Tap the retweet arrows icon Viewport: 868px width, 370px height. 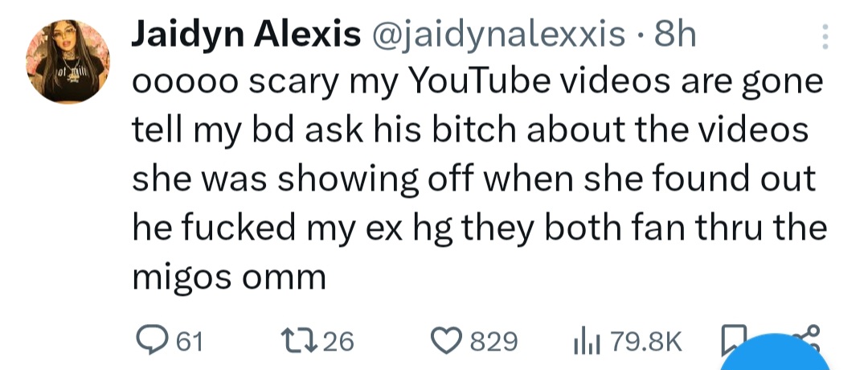300,341
